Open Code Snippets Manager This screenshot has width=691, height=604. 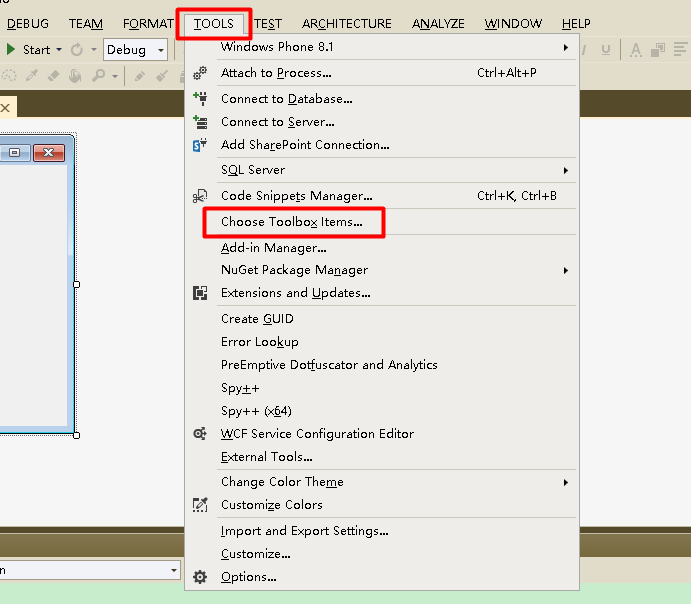click(x=382, y=196)
